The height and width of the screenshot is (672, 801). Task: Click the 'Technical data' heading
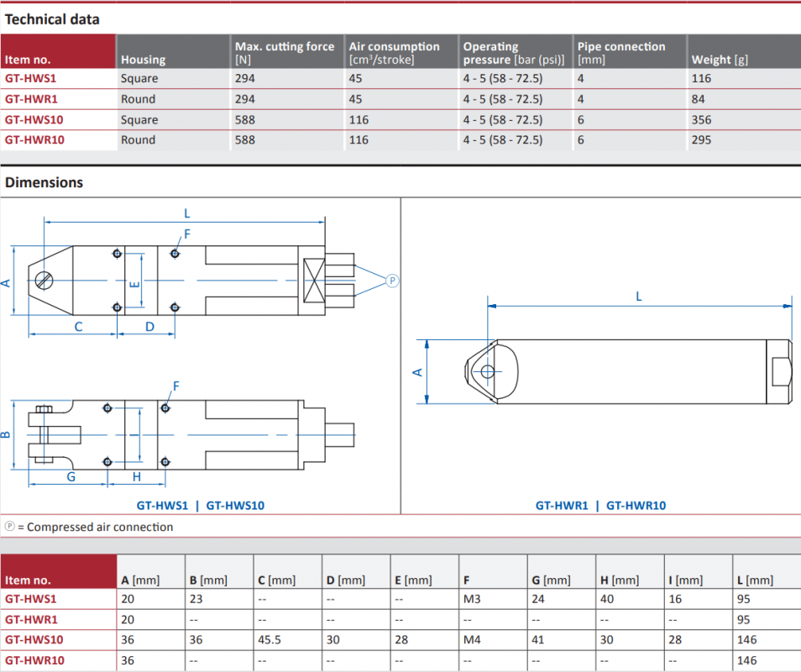click(x=52, y=19)
